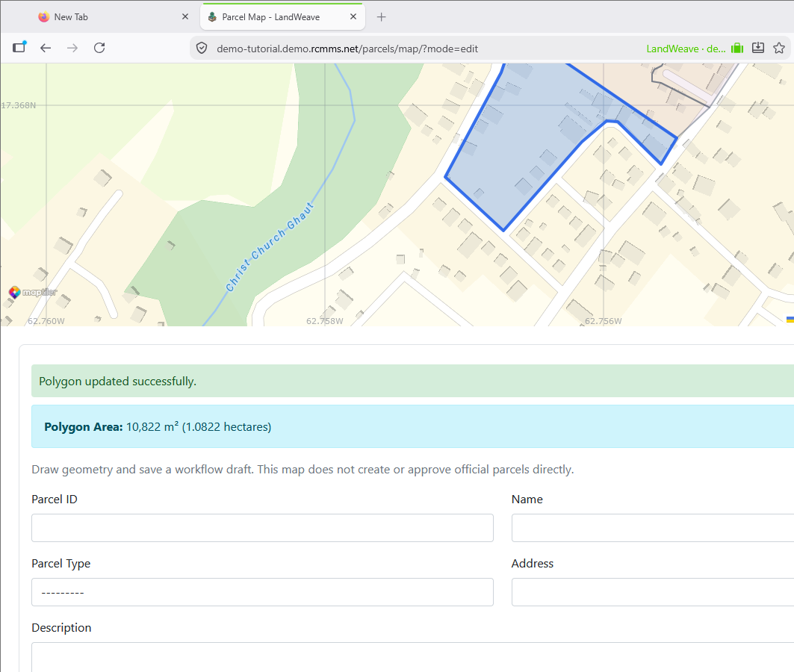Click the MapTiler logo on the map

click(33, 292)
